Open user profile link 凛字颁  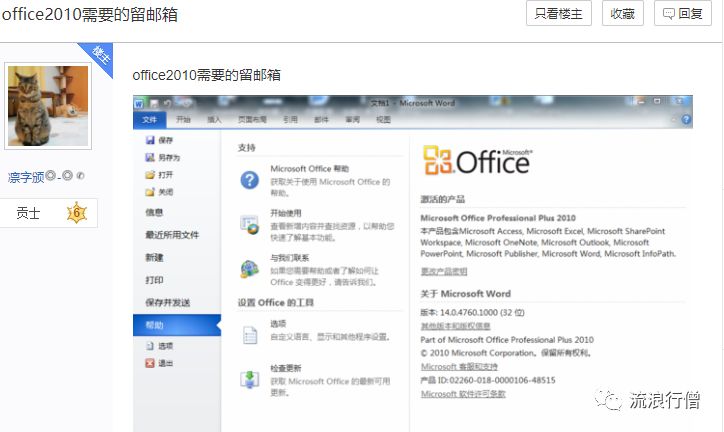pos(26,177)
